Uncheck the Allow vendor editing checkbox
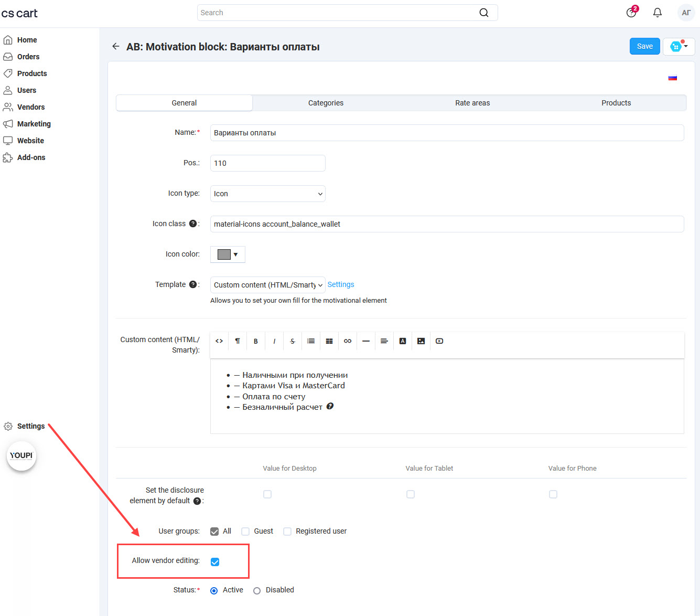 click(215, 562)
